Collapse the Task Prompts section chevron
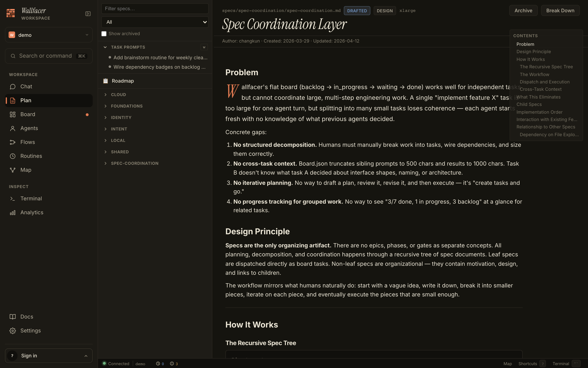Viewport: 588px width, 368px height. 105,47
